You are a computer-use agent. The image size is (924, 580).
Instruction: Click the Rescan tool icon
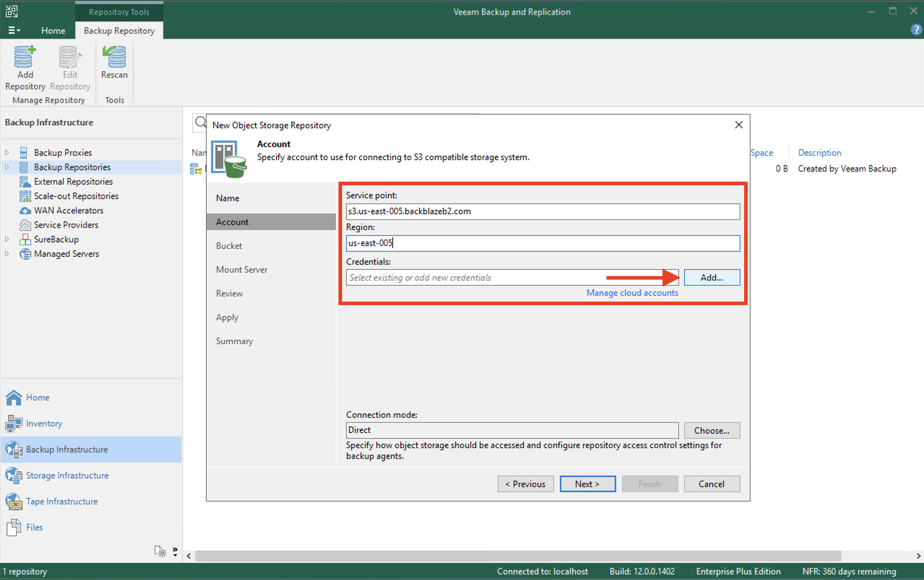114,56
